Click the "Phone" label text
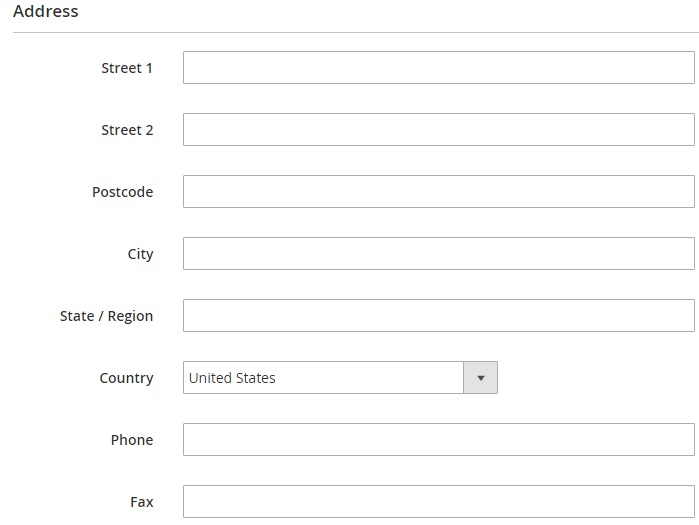The width and height of the screenshot is (699, 525). [x=132, y=440]
